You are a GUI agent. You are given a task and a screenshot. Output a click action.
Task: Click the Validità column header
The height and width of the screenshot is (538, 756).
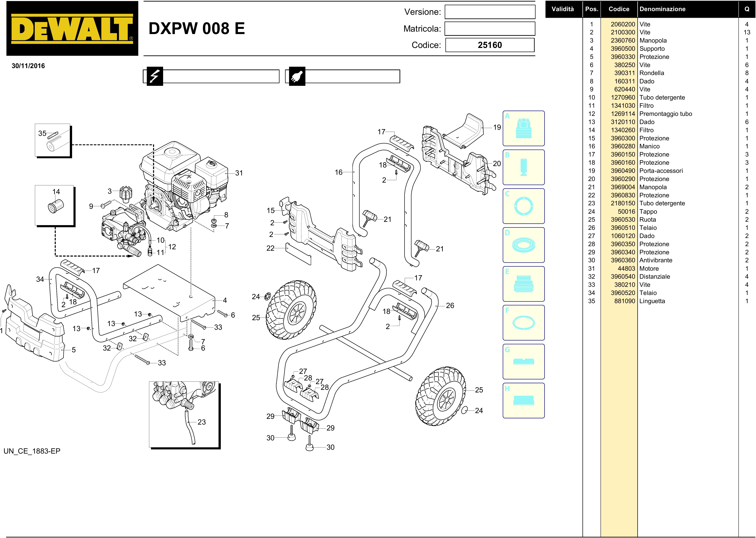coord(562,9)
